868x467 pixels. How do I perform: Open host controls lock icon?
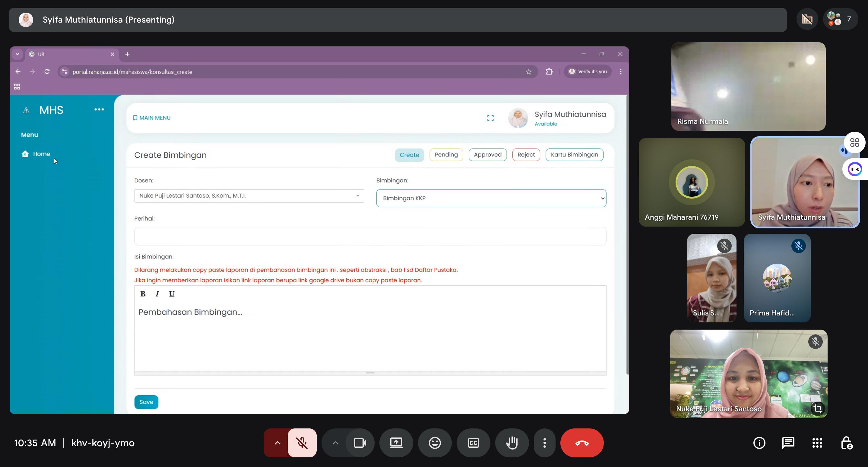point(846,443)
